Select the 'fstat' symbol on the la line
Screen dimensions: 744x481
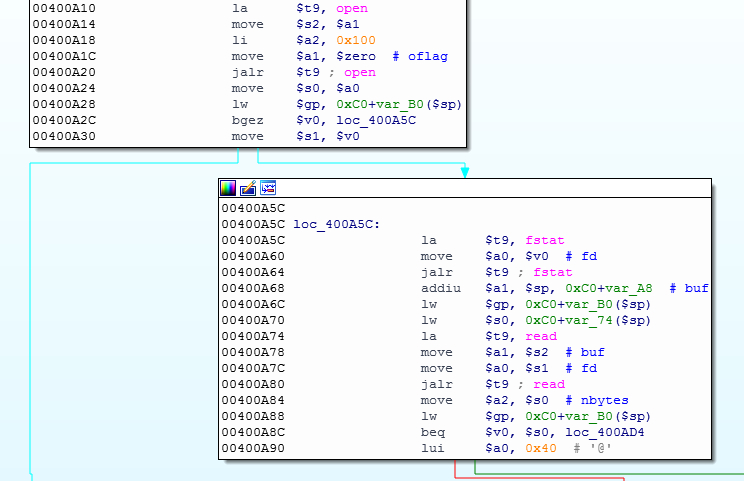(545, 240)
